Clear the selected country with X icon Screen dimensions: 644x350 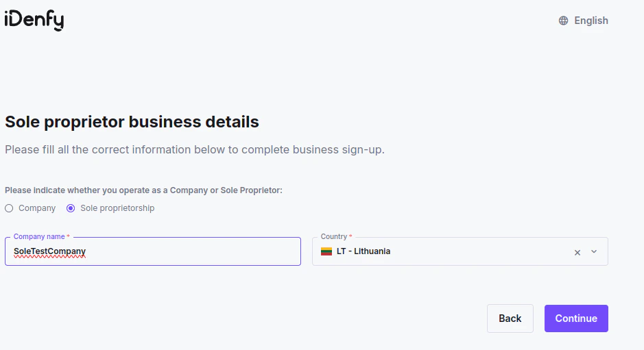577,252
